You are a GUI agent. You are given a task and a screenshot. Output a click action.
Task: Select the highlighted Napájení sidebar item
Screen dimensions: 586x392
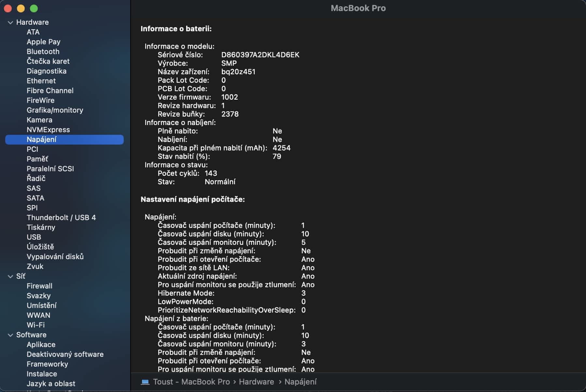click(x=64, y=139)
